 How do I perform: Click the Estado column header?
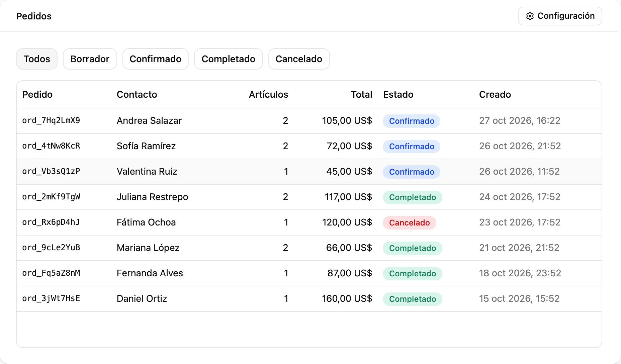tap(398, 94)
